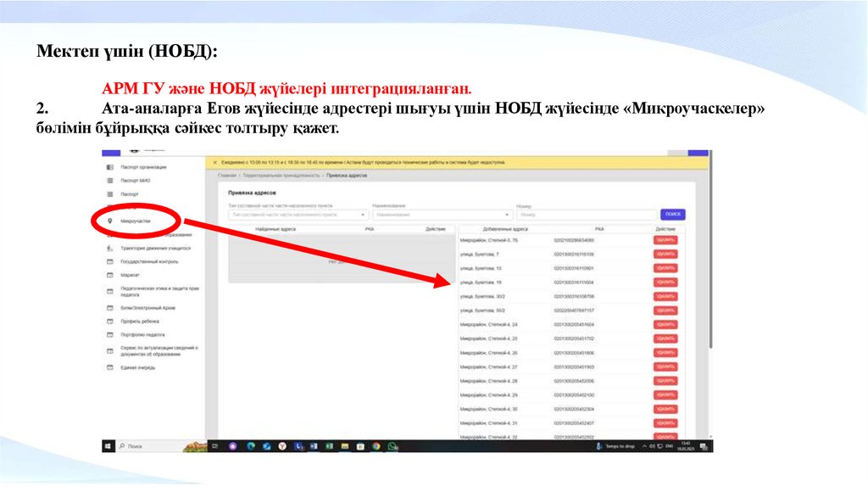Open Yandex Browser from taskbar

(x=282, y=446)
